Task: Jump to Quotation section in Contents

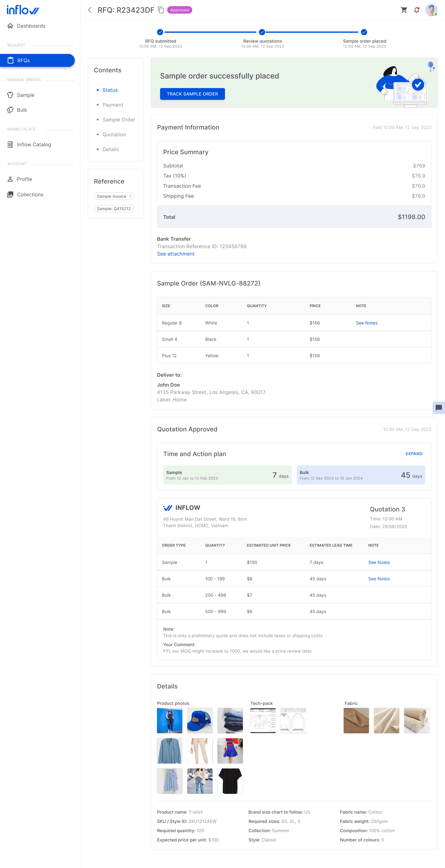Action: pos(114,134)
